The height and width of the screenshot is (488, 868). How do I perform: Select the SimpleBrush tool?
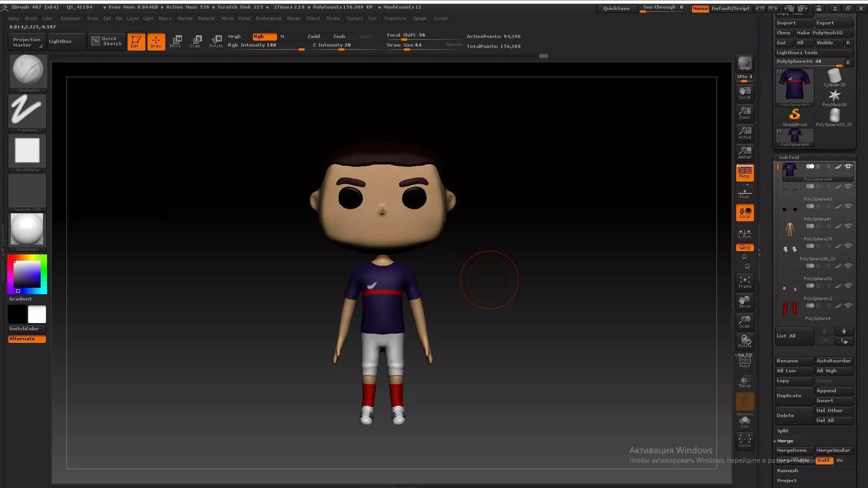[794, 117]
